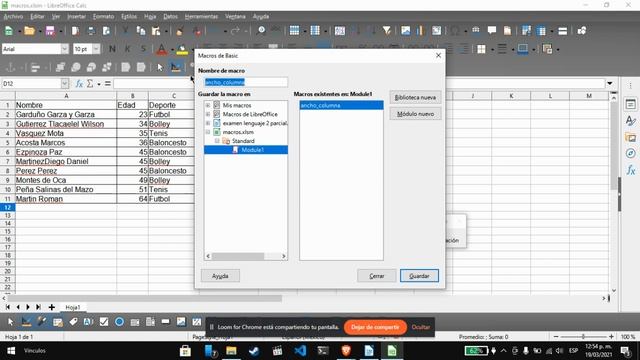Click the Bold N formatting icon
640x360 pixels.
[112, 49]
